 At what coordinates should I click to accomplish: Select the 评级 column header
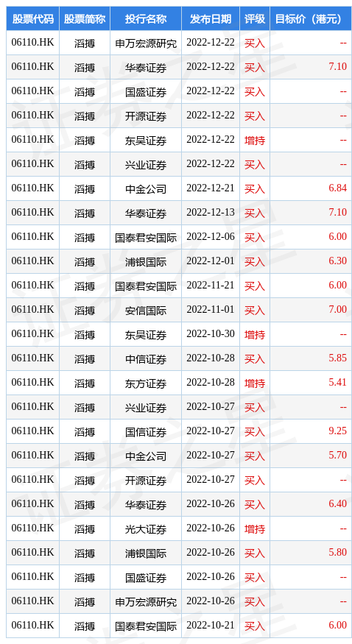pos(255,19)
